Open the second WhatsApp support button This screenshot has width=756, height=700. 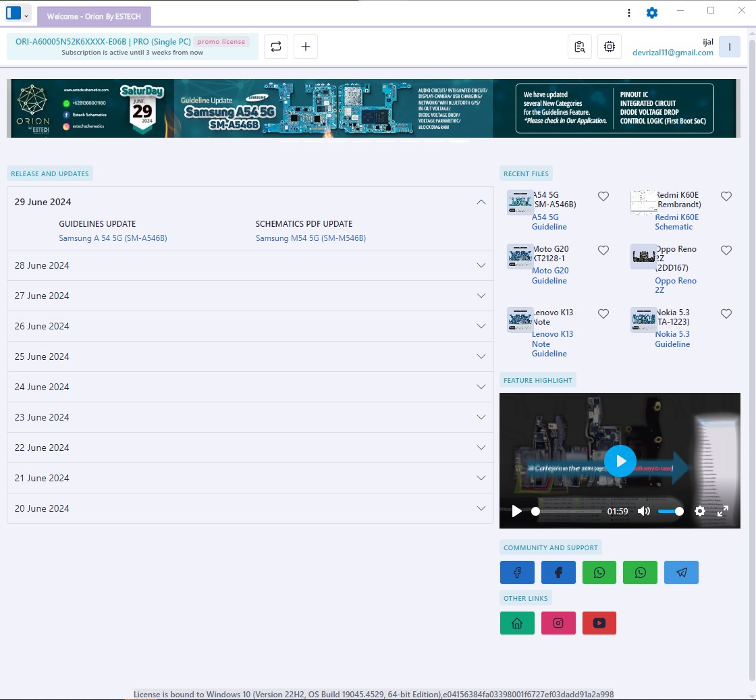click(x=640, y=572)
